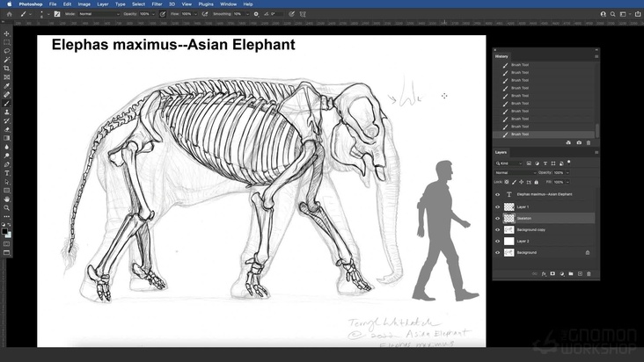644x362 pixels.
Task: Select the Healing Brush tool
Action: coord(6,95)
